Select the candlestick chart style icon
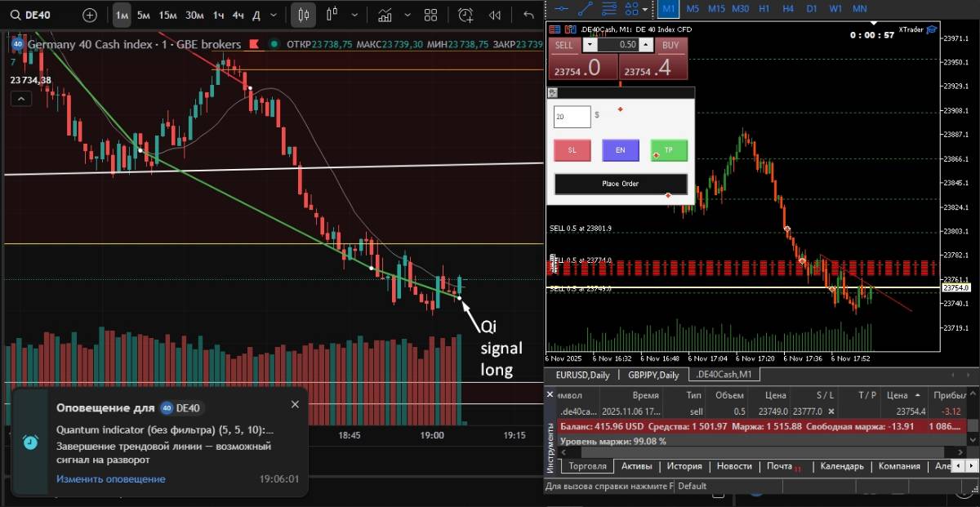 [303, 15]
